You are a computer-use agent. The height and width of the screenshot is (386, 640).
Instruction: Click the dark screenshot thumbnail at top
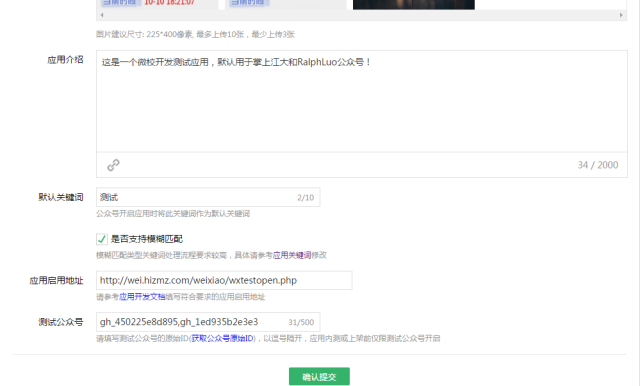pyautogui.click(x=413, y=4)
